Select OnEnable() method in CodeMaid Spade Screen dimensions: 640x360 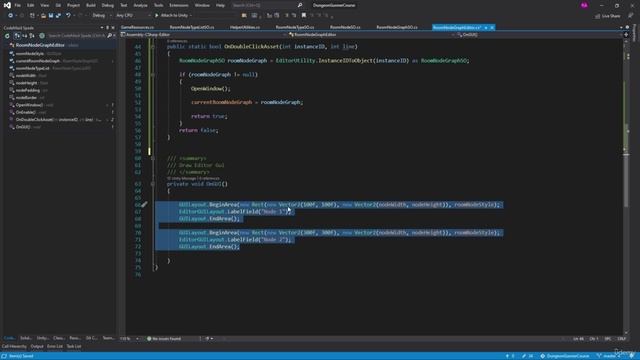pos(25,112)
